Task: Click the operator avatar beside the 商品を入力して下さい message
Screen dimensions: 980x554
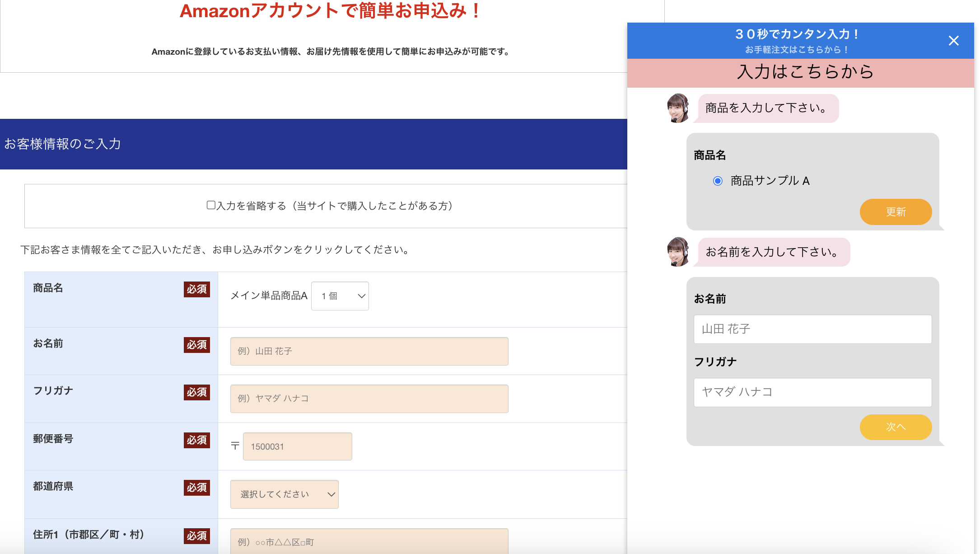Action: tap(678, 108)
